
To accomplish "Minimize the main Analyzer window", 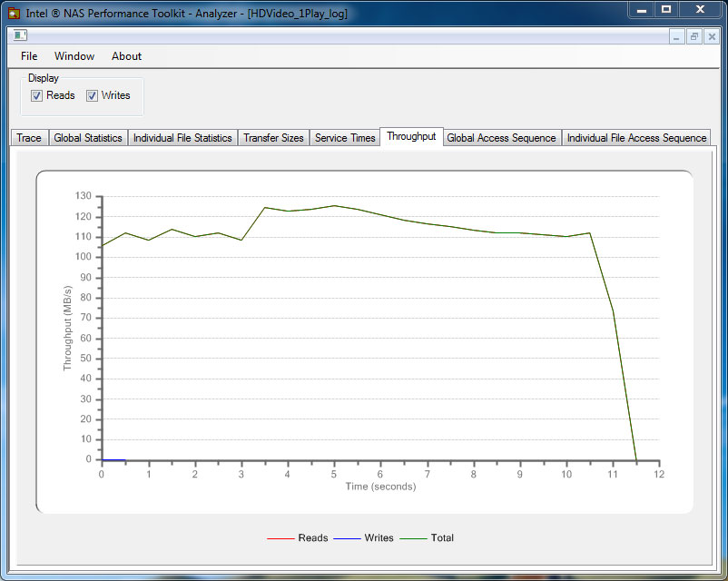I will pos(642,9).
